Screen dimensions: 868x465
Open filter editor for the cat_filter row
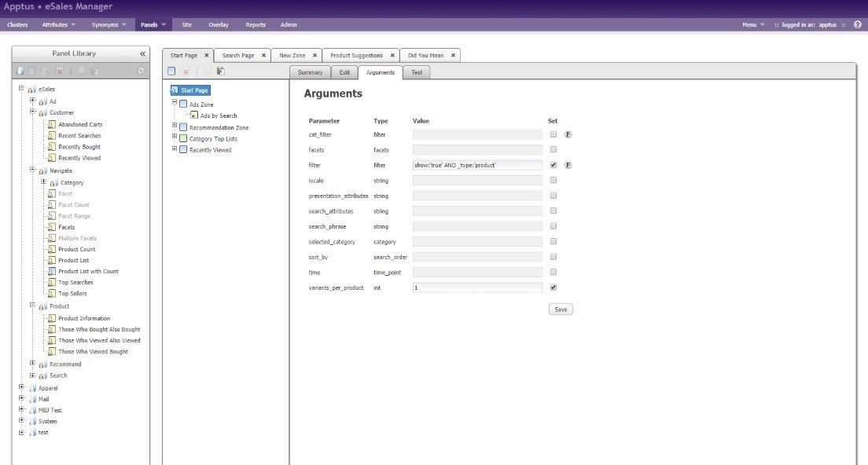coord(568,134)
